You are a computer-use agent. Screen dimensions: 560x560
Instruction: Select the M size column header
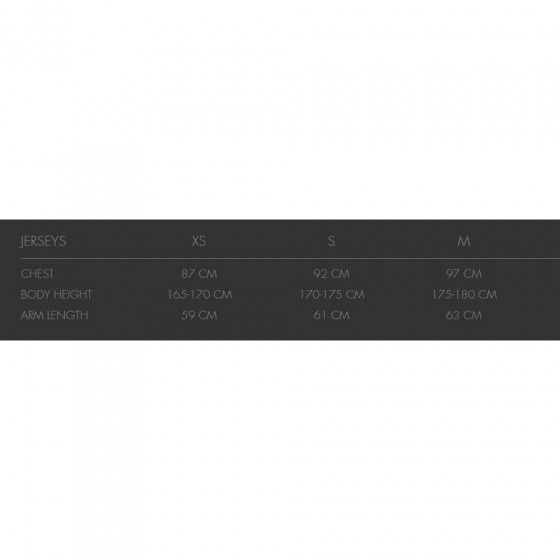[x=464, y=241]
